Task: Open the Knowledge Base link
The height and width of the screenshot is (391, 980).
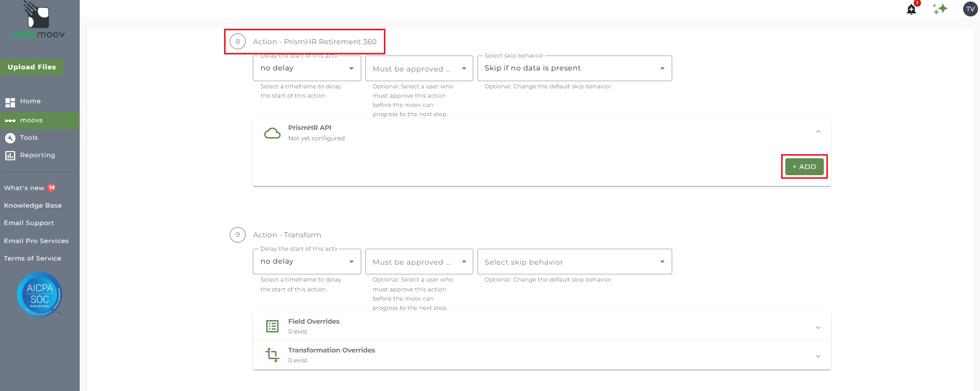Action: (x=33, y=206)
